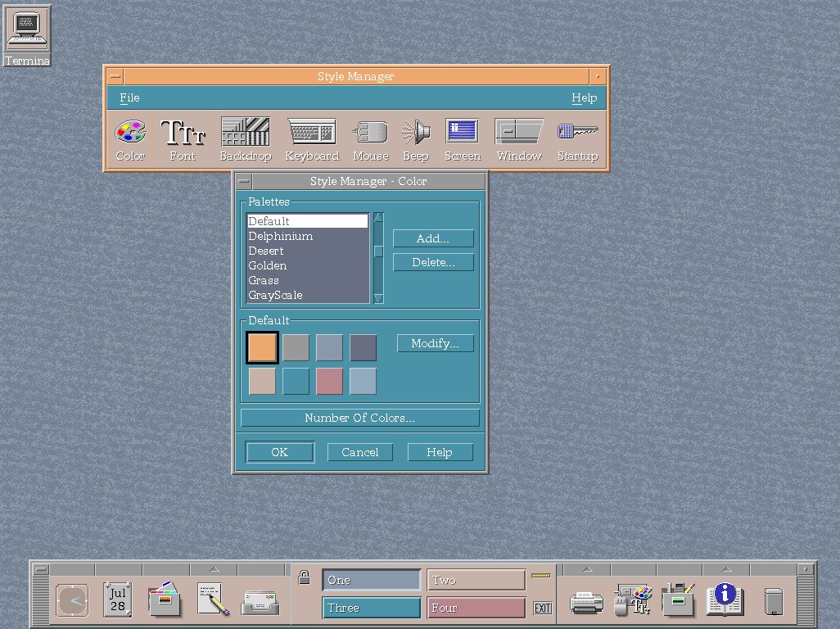Click the Number Of Colors button
Viewport: 840px width, 629px height.
[359, 418]
